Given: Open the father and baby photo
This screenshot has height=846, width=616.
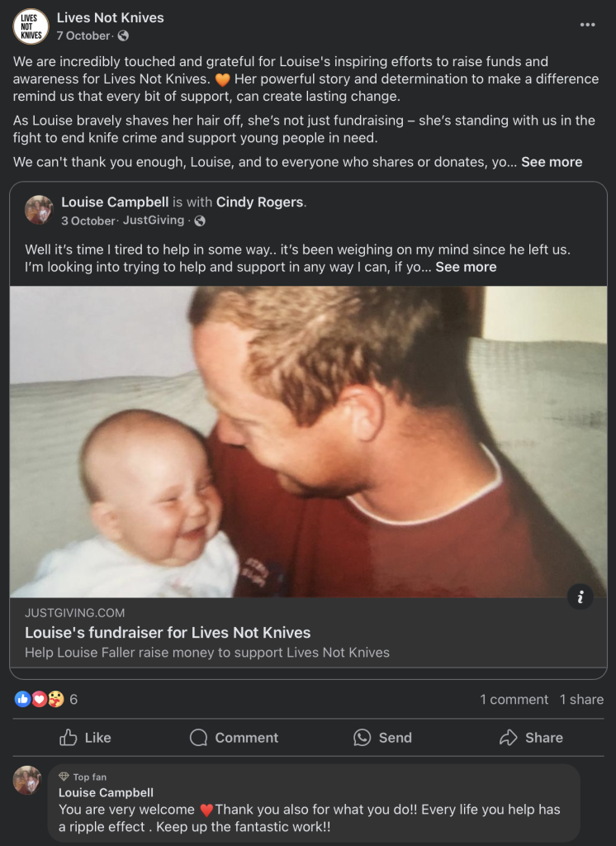Looking at the screenshot, I should [308, 441].
